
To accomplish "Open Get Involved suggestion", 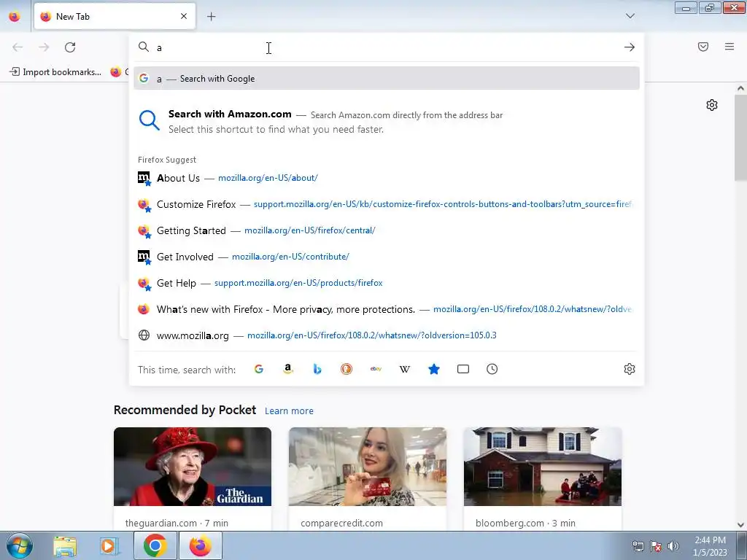I will [x=387, y=257].
